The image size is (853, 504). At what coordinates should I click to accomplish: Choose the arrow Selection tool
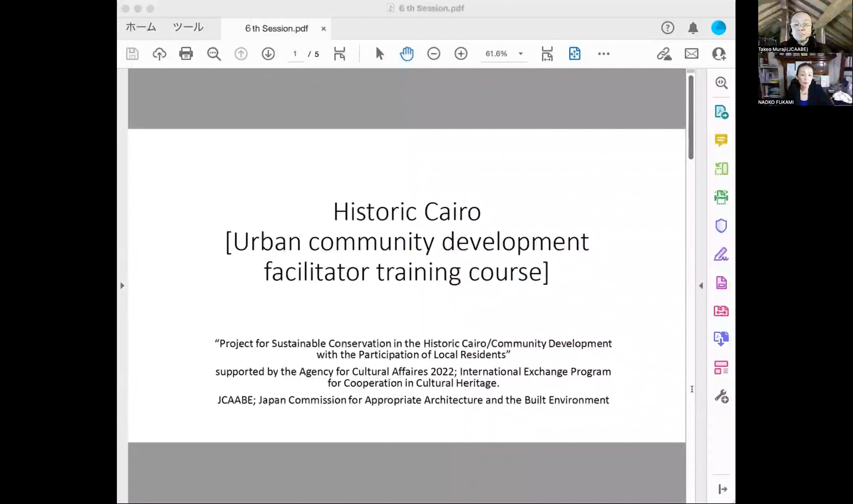[x=380, y=54]
